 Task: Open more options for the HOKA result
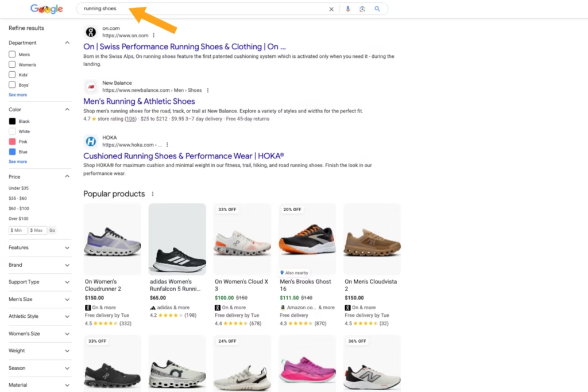167,145
